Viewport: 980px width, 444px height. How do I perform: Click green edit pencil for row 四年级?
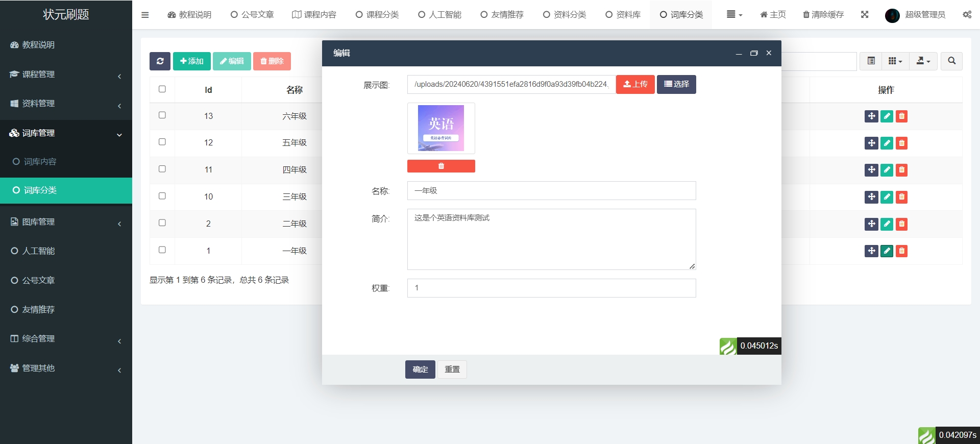pos(887,170)
